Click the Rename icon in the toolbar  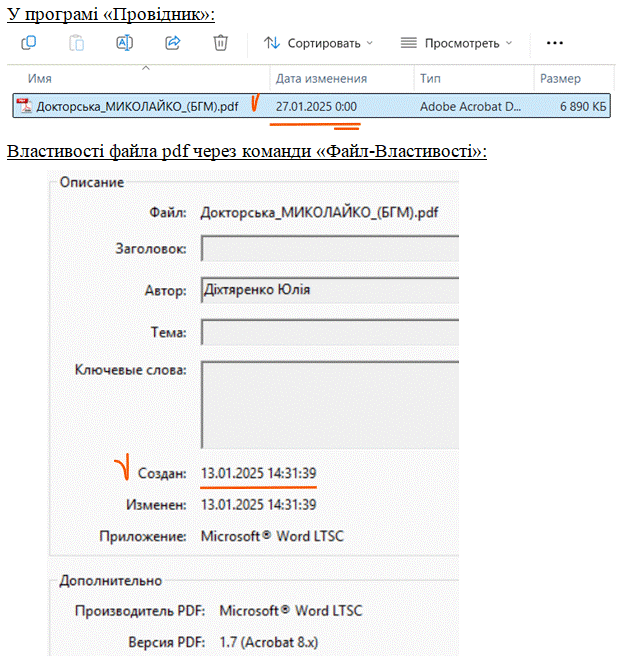point(125,43)
